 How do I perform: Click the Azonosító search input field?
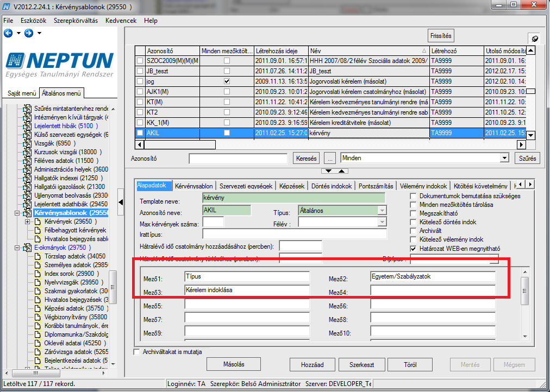pos(238,159)
